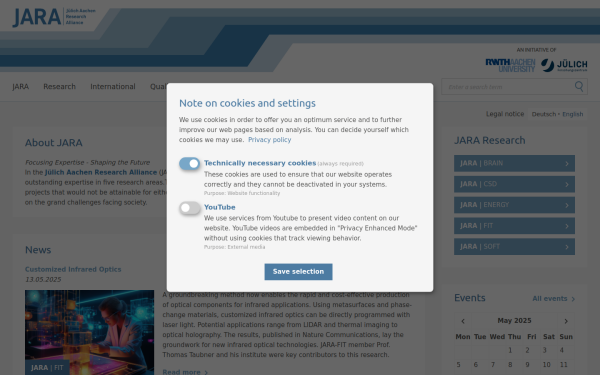Viewport: 600px width, 375px height.
Task: Switch language to Deutsch
Action: click(543, 114)
